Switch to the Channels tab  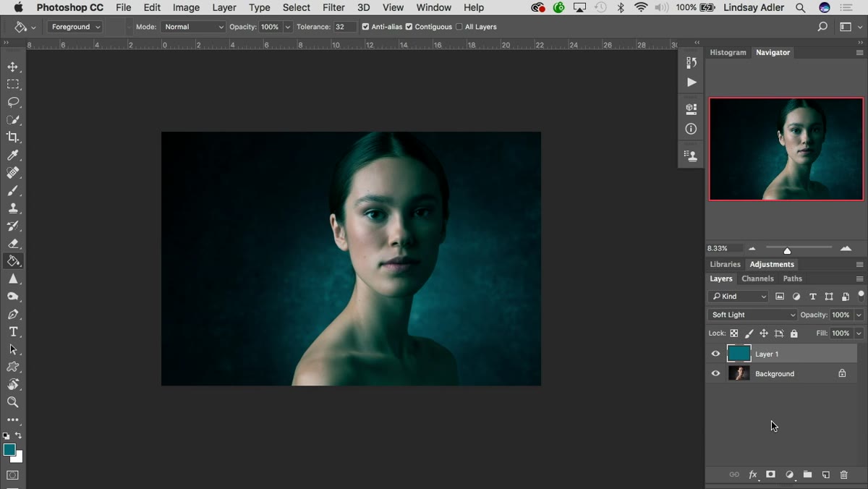point(757,278)
